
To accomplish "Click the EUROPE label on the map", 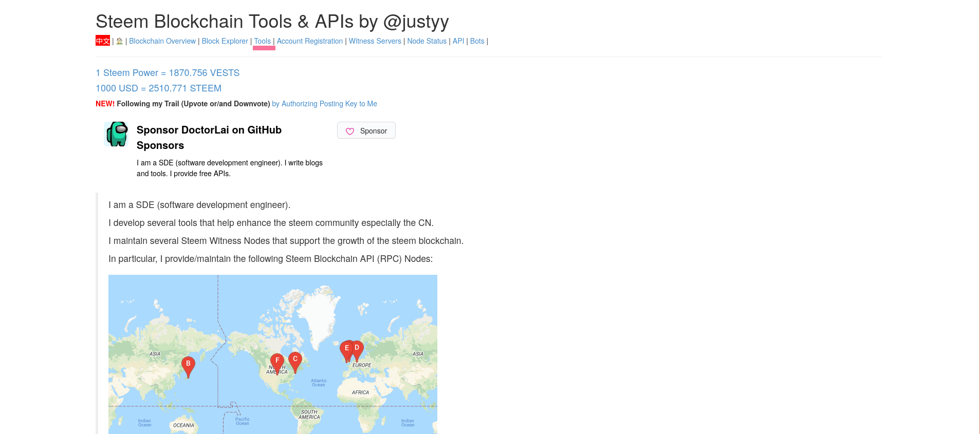I will 362,365.
